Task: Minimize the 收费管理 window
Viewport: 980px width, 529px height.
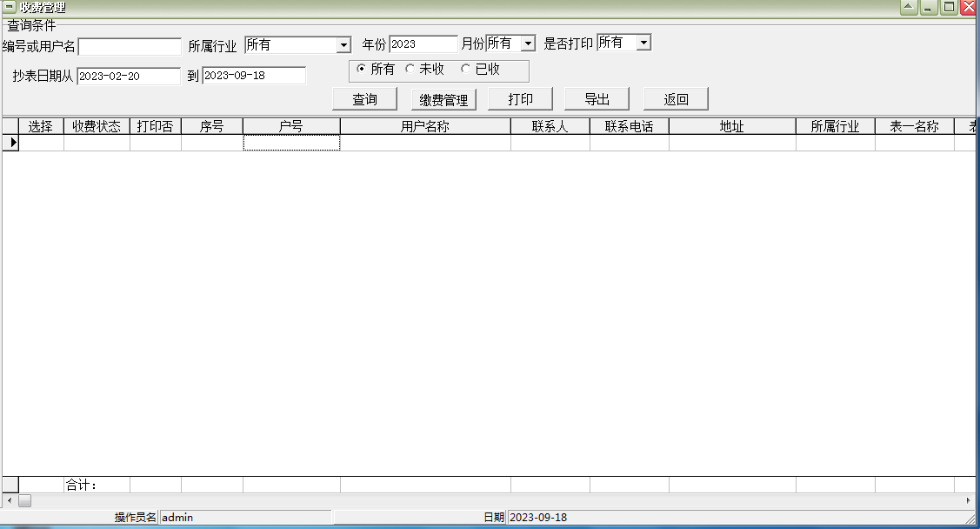Action: coord(928,8)
